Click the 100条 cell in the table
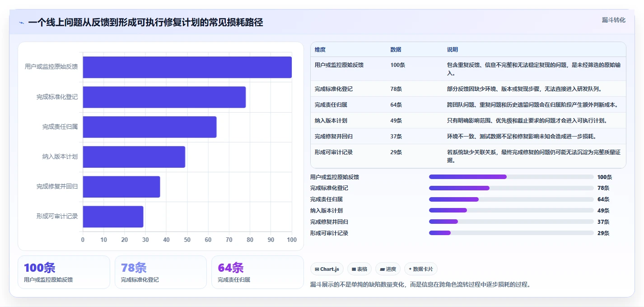 pyautogui.click(x=398, y=65)
